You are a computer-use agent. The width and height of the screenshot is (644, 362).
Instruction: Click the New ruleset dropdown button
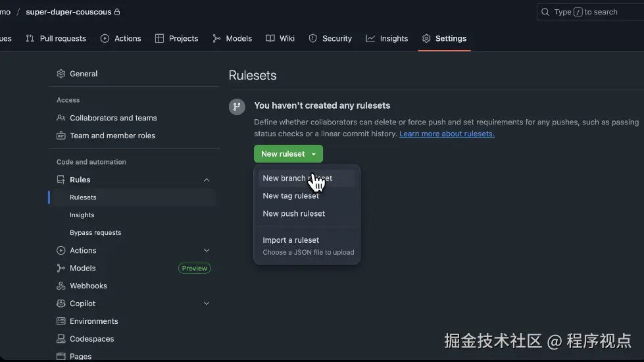(x=288, y=153)
